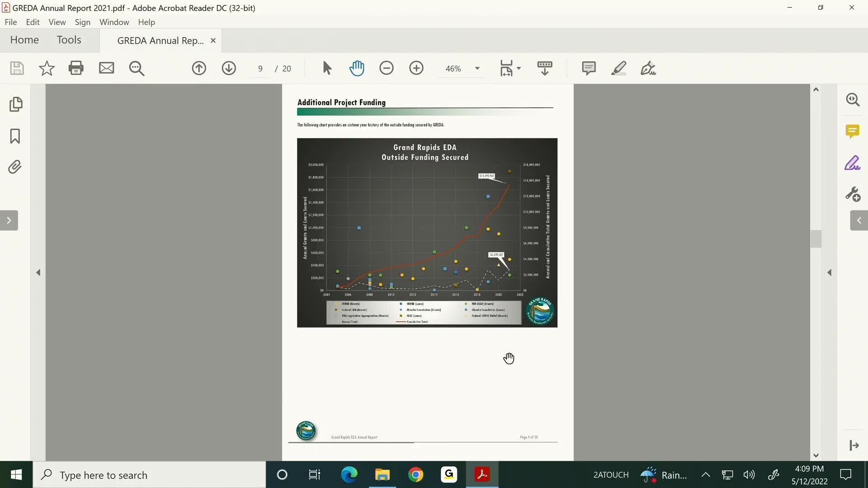Show the left panel with triangle

tap(38, 272)
